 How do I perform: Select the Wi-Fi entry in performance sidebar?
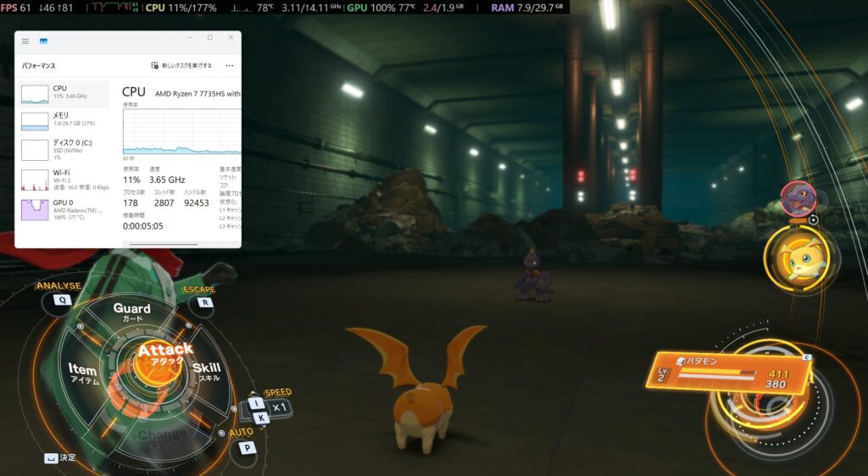[x=63, y=180]
